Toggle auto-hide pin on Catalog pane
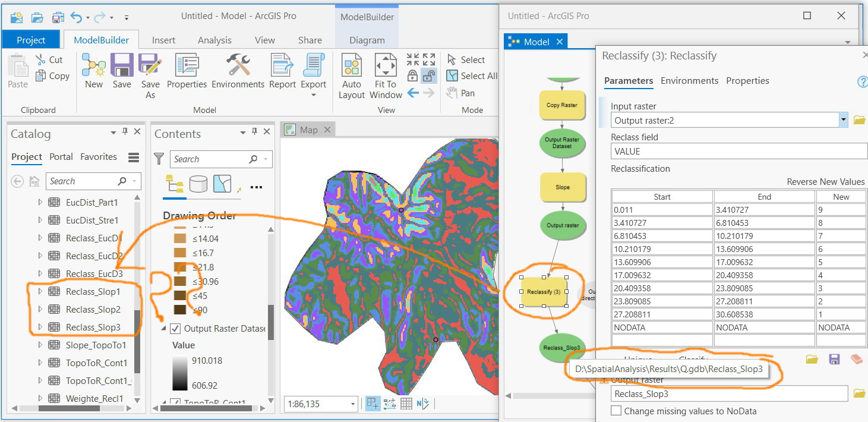Screen dimensions: 868x422 click(x=125, y=132)
